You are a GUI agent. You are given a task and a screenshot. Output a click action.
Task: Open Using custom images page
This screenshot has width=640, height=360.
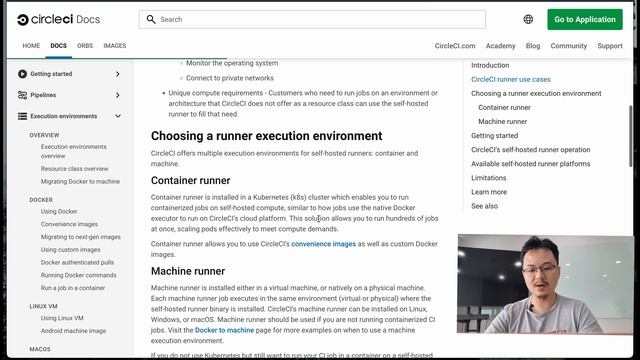70,249
